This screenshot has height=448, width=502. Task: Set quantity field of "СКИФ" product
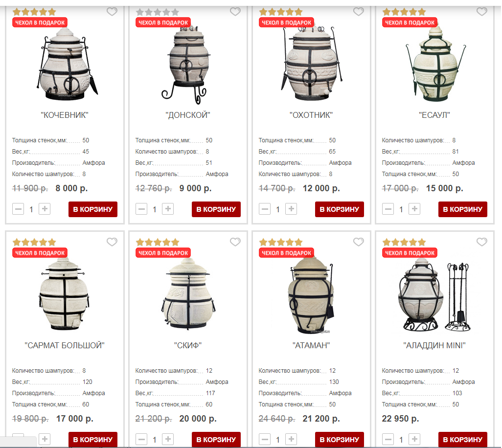pos(155,439)
